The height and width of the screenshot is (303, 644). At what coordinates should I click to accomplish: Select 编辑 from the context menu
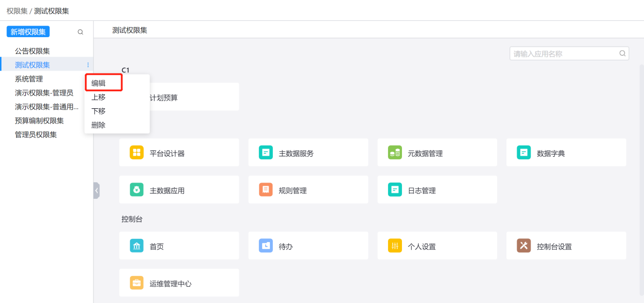tap(99, 83)
